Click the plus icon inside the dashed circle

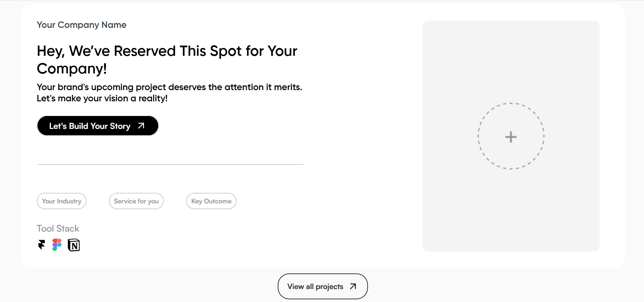tap(511, 136)
